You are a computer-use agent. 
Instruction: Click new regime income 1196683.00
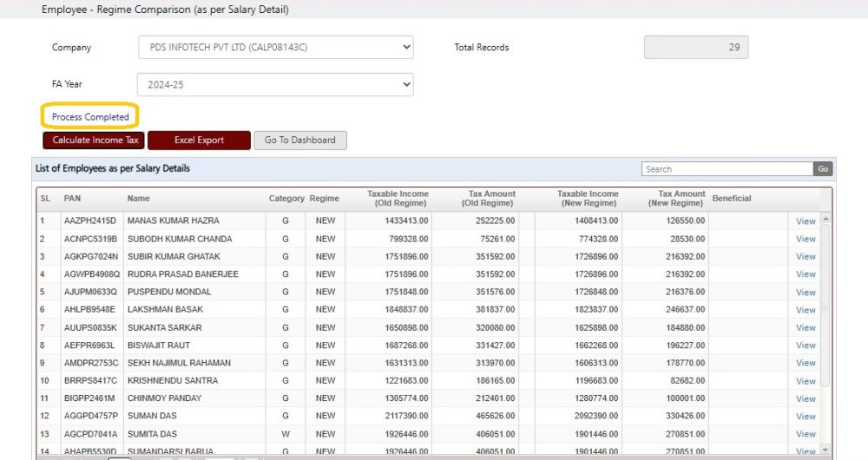[596, 380]
